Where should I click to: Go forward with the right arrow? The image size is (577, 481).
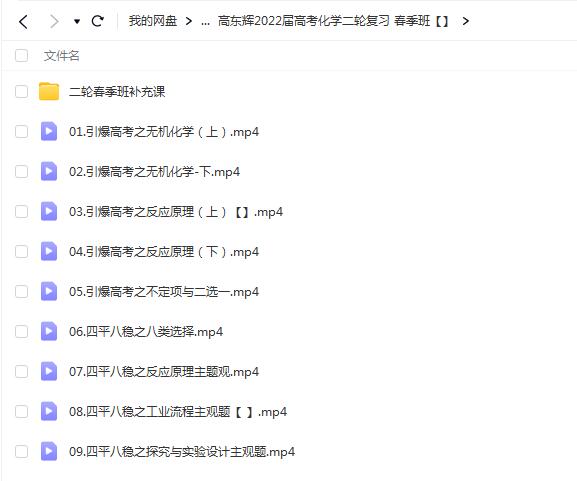click(54, 21)
